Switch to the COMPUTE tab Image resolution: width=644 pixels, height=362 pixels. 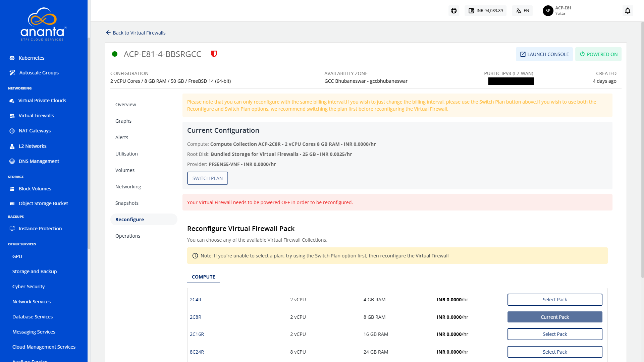coord(203,276)
